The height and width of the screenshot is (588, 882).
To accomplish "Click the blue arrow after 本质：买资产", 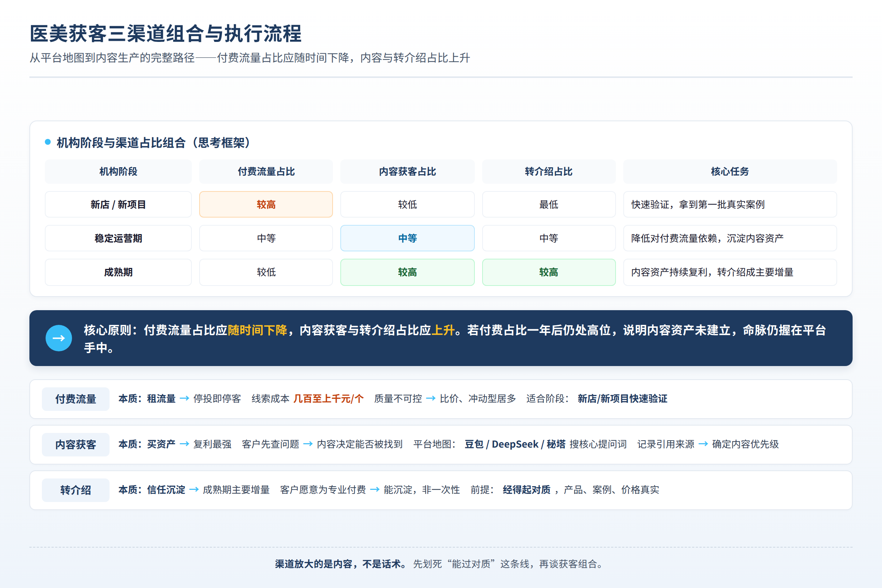I will pos(184,444).
